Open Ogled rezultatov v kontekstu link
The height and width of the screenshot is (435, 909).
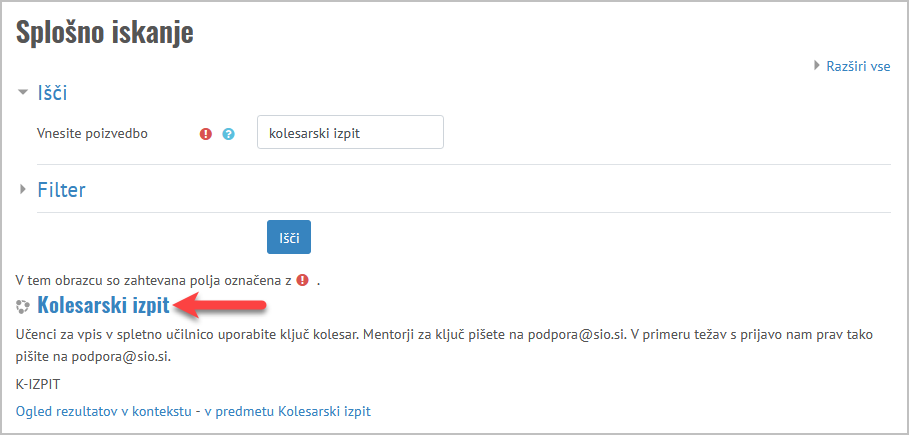tap(104, 412)
